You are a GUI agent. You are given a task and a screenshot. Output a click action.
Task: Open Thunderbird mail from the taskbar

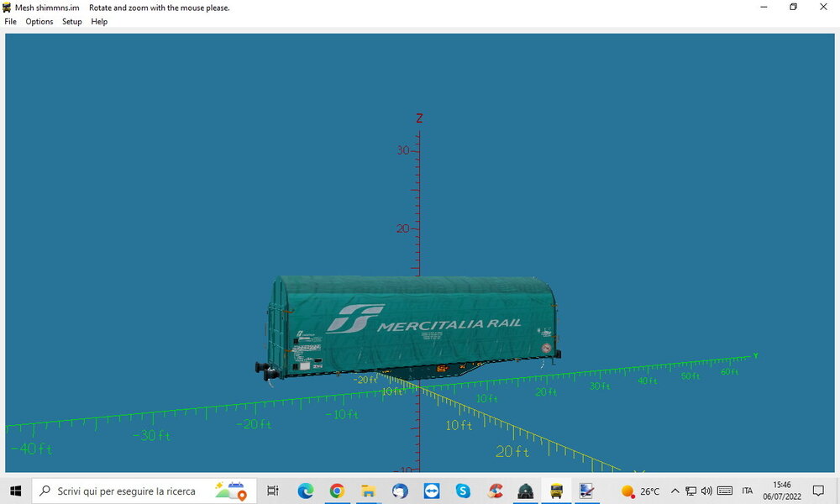pyautogui.click(x=400, y=491)
